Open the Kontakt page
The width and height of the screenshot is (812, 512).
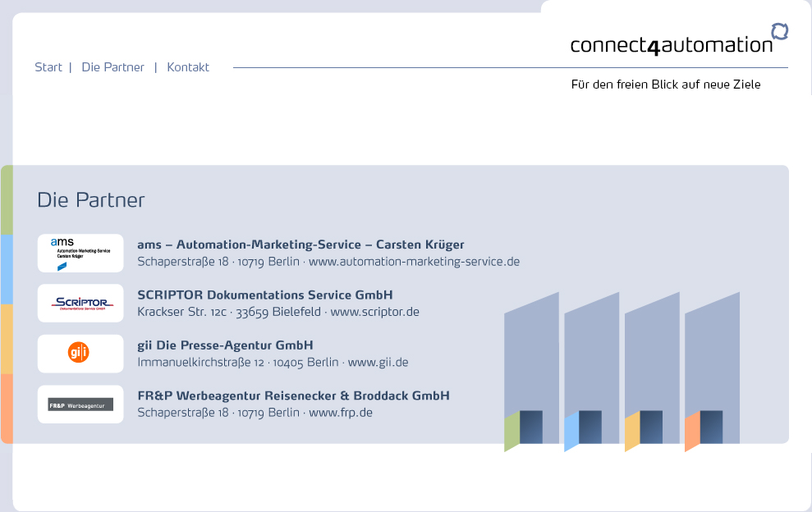click(x=188, y=67)
